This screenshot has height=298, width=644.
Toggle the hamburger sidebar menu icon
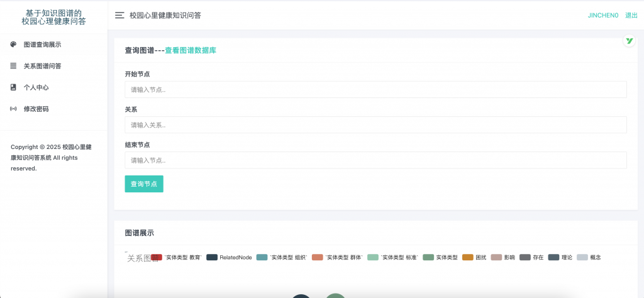point(119,16)
